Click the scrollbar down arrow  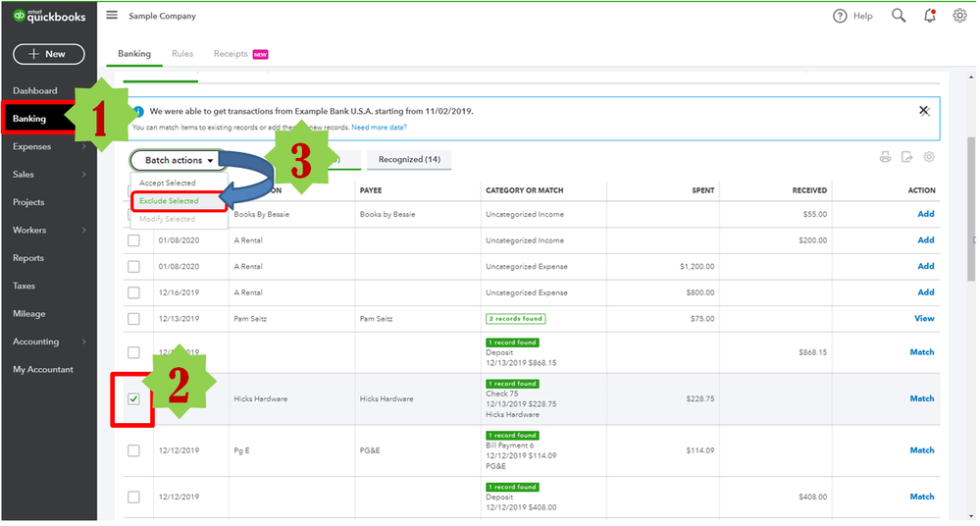[x=970, y=516]
